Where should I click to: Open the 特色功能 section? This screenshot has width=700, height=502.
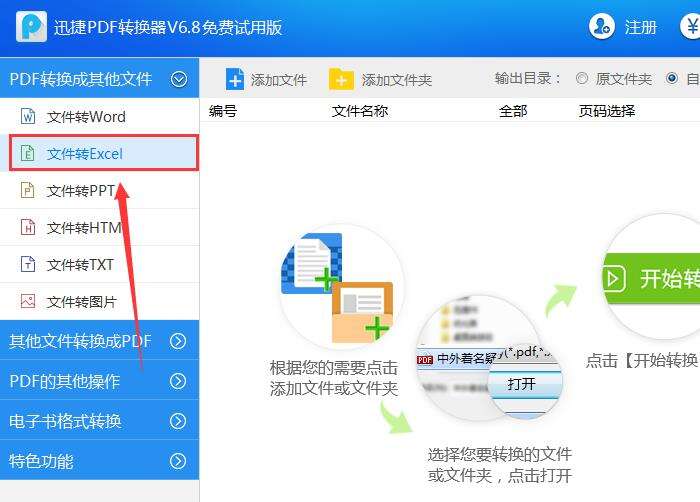100,461
